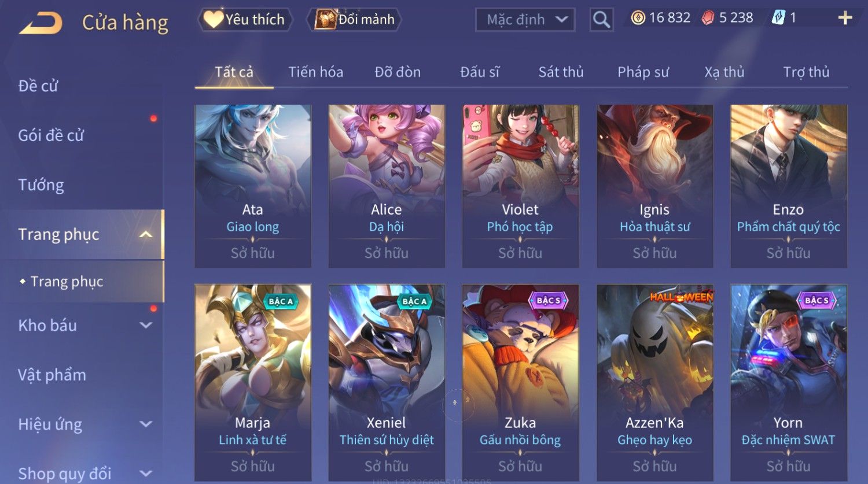This screenshot has width=868, height=484.
Task: Open the Gói đề cử sidebar item
Action: [51, 135]
